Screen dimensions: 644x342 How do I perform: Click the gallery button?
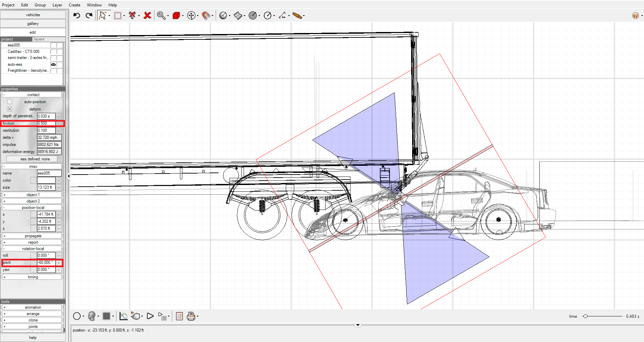click(x=33, y=24)
